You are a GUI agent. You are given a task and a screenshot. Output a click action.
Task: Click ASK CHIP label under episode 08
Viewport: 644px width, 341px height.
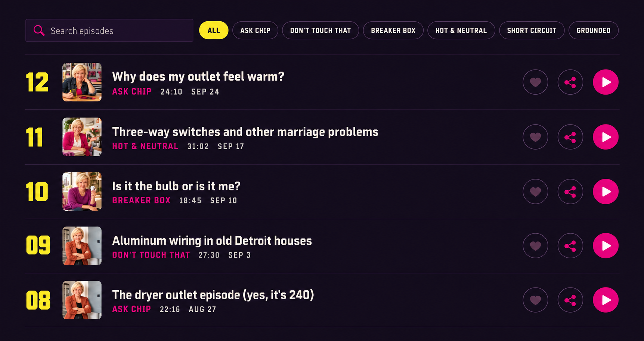[x=131, y=309]
